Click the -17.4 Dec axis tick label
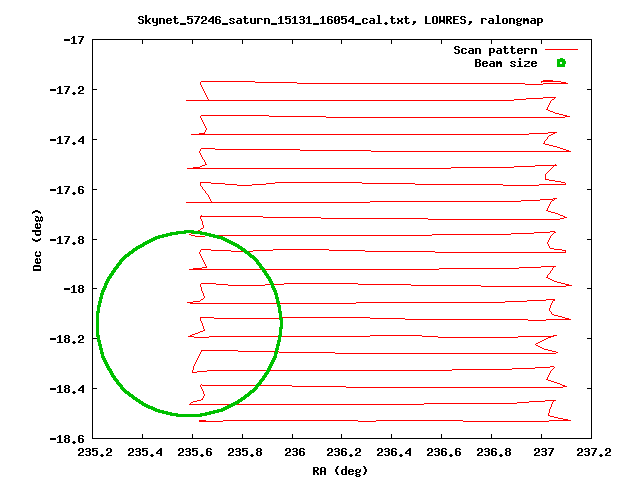Viewport: 640px width, 480px height. (67, 140)
